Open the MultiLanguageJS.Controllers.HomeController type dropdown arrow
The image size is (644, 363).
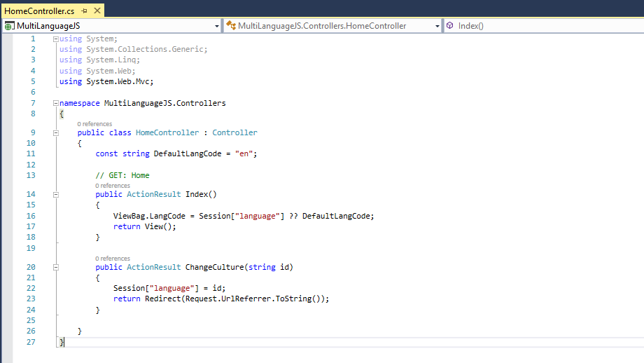click(437, 26)
